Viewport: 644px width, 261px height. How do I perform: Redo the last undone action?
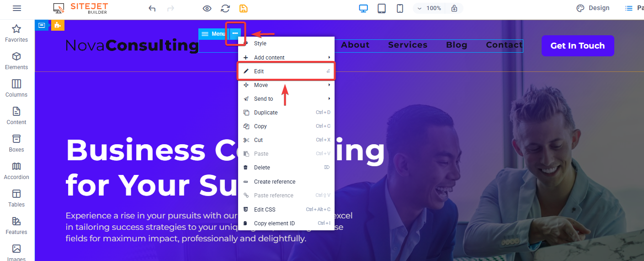[x=170, y=8]
